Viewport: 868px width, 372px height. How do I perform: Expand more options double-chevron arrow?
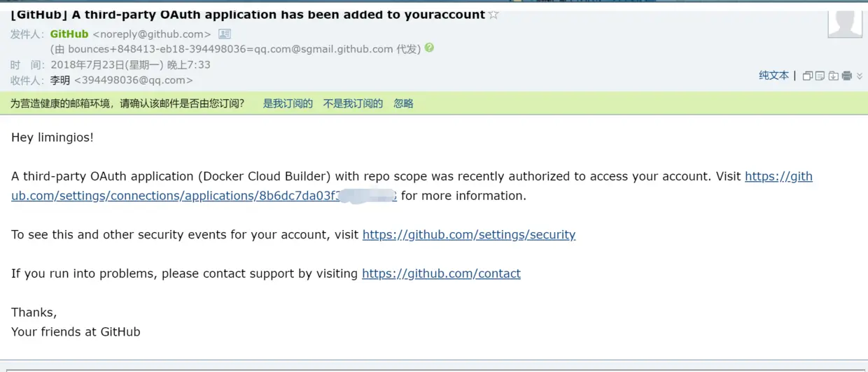pyautogui.click(x=860, y=76)
